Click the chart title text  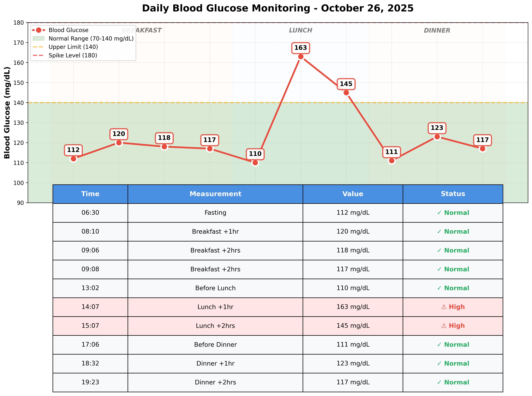coord(278,8)
